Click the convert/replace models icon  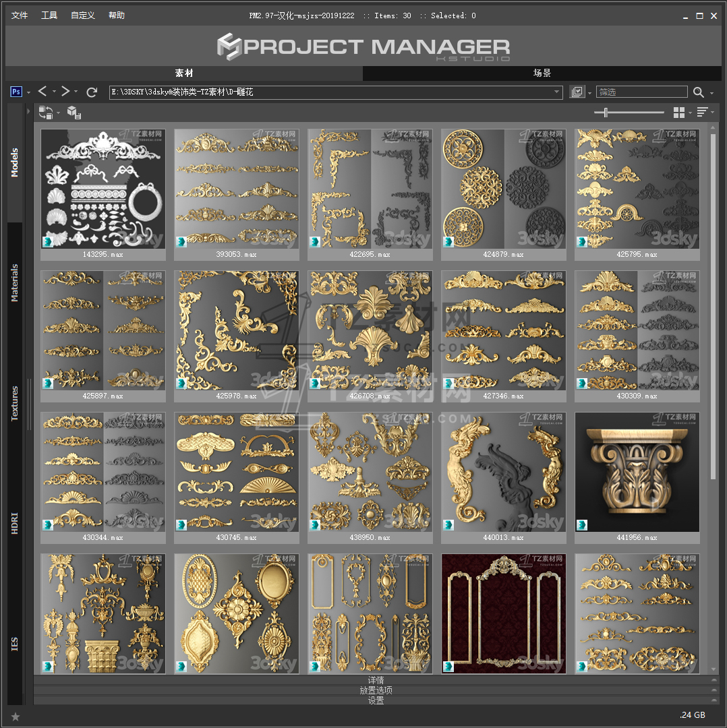point(46,113)
